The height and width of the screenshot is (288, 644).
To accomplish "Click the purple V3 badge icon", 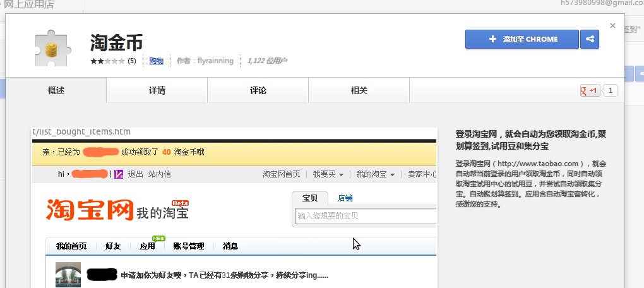I will click(x=119, y=174).
